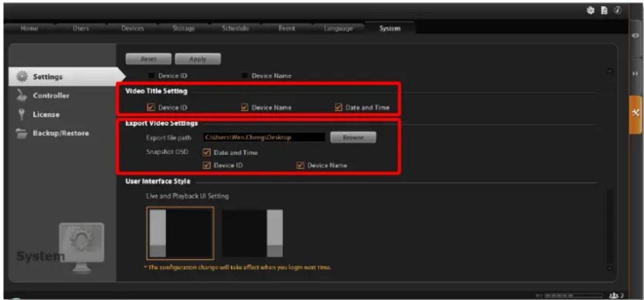Image resolution: width=644 pixels, height=300 pixels.
Task: Click the Controller joystick icon
Action: pos(21,95)
